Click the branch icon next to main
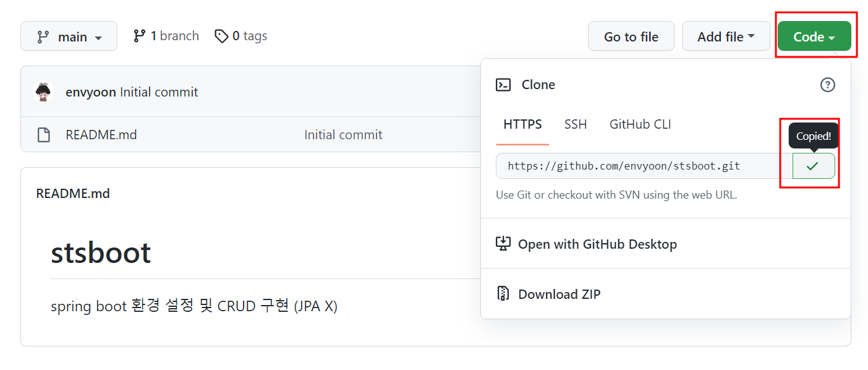The image size is (868, 370). click(x=140, y=35)
